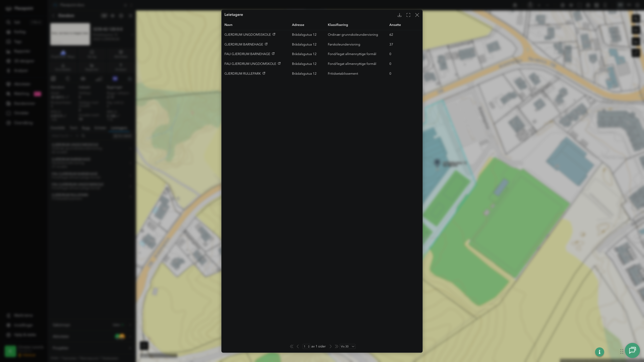Open external link icon beside GJERDRUM BARNEHAGE
The height and width of the screenshot is (362, 644).
[x=266, y=44]
